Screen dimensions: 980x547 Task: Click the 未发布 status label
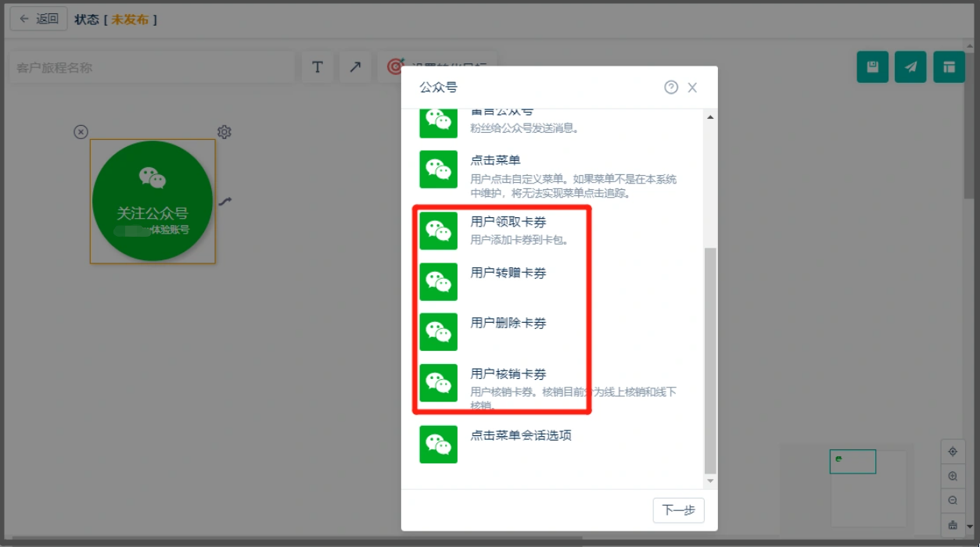[130, 20]
